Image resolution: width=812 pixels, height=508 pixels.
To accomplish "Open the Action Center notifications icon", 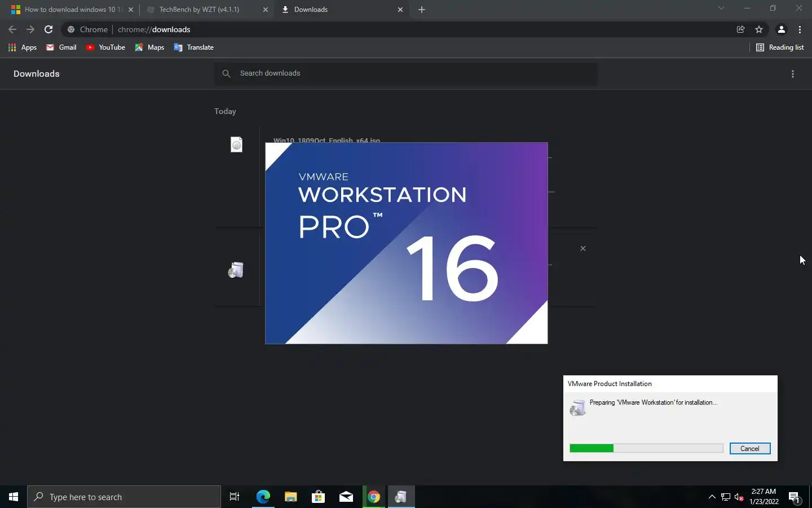I will tap(795, 497).
